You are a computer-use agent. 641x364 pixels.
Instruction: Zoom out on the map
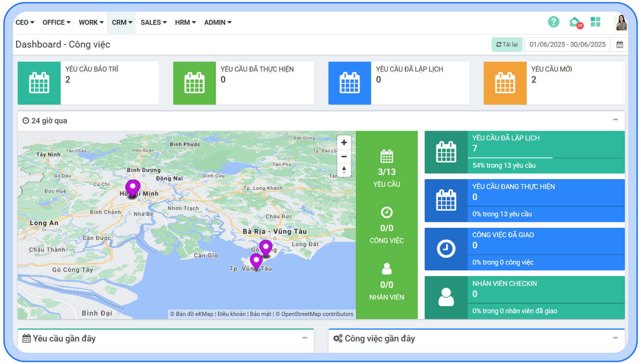coord(344,156)
